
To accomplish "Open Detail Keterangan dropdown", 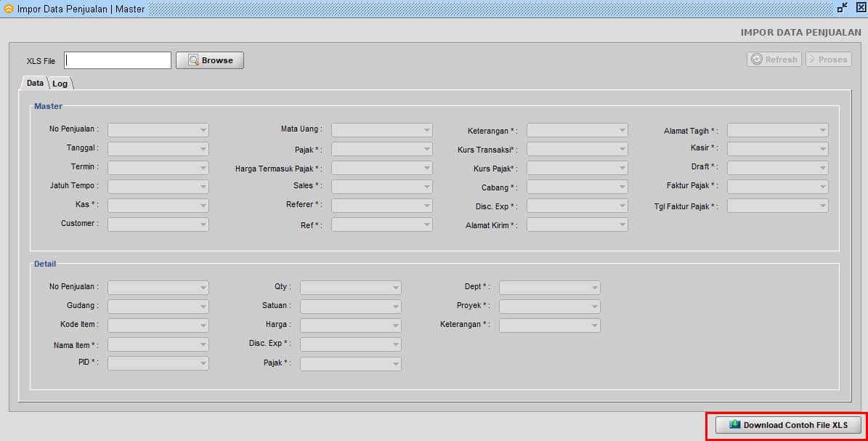I will (550, 325).
